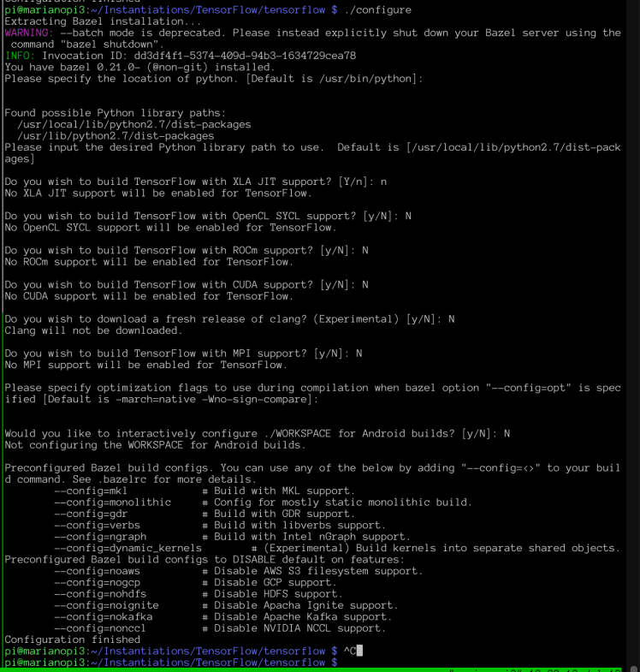Click the "# Build with MKL support." comment
The height and width of the screenshot is (672, 640).
(278, 491)
